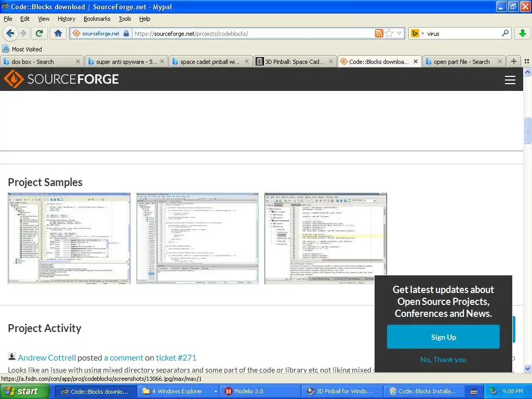
Task: Close the 'open part file - Search' tab
Action: [500, 61]
